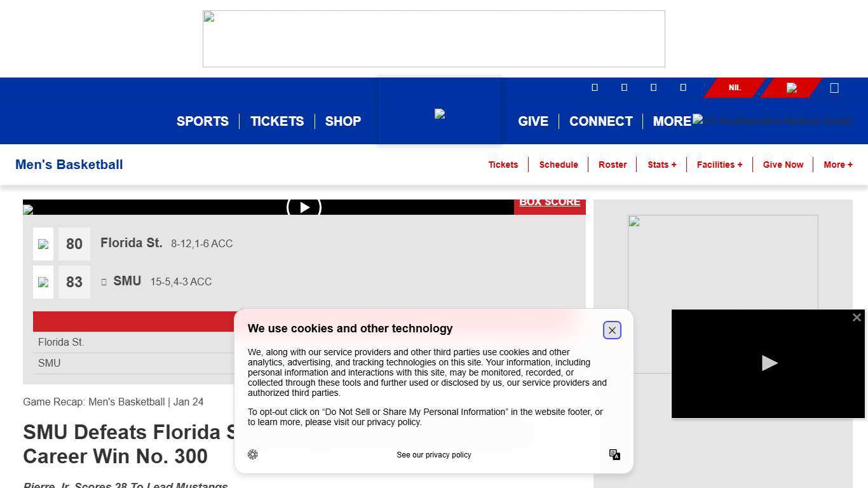868x488 pixels.
Task: Open cookie settings gear icon in dialog
Action: 253,454
